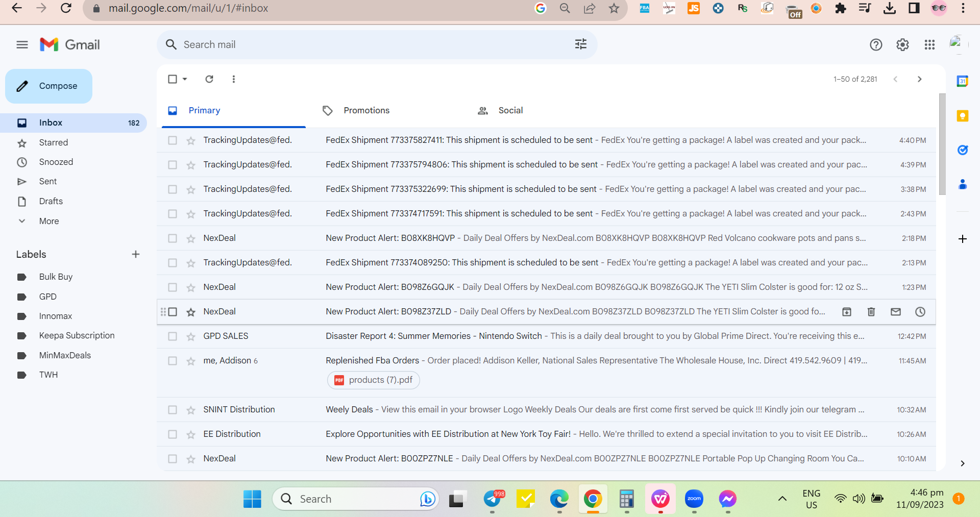980x517 pixels.
Task: Open Google Tasks side panel
Action: pos(963,150)
